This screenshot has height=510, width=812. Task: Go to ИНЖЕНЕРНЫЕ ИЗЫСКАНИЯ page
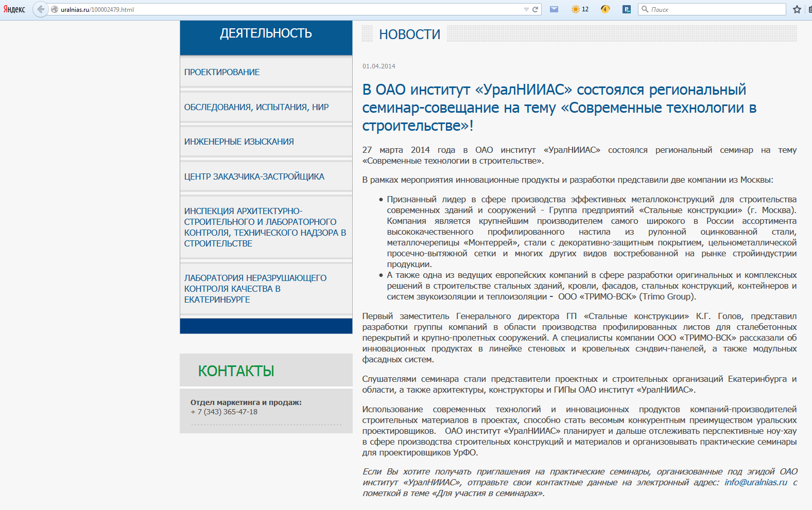239,142
